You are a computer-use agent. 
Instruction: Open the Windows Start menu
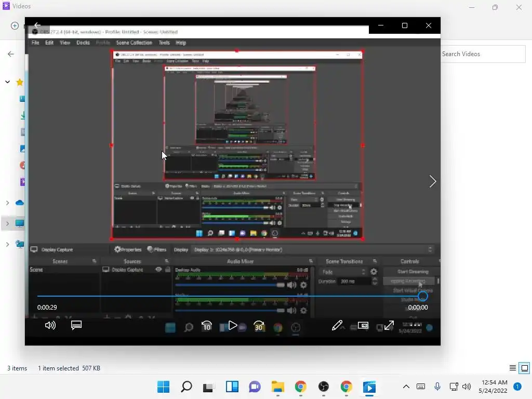163,387
